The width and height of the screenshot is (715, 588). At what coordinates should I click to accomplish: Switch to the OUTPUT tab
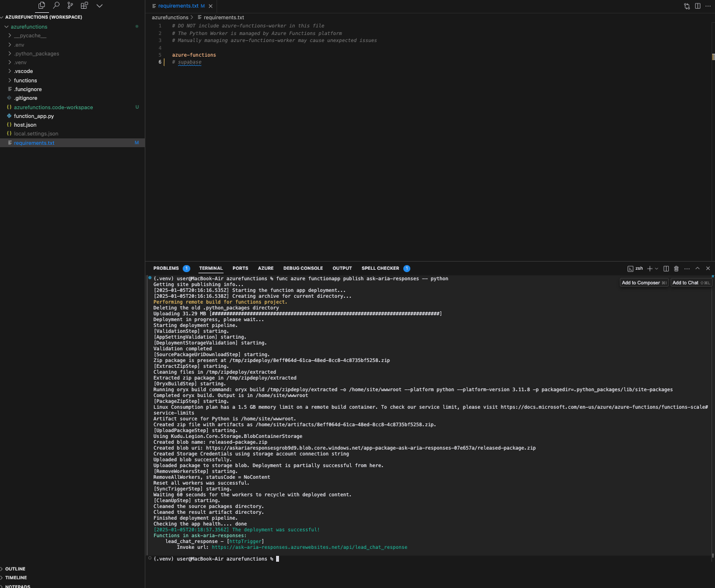point(342,268)
